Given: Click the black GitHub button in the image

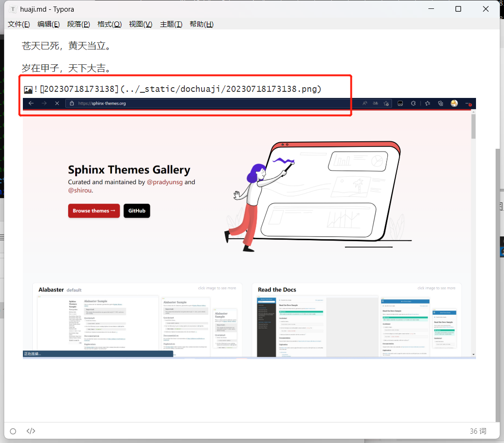Looking at the screenshot, I should (137, 211).
